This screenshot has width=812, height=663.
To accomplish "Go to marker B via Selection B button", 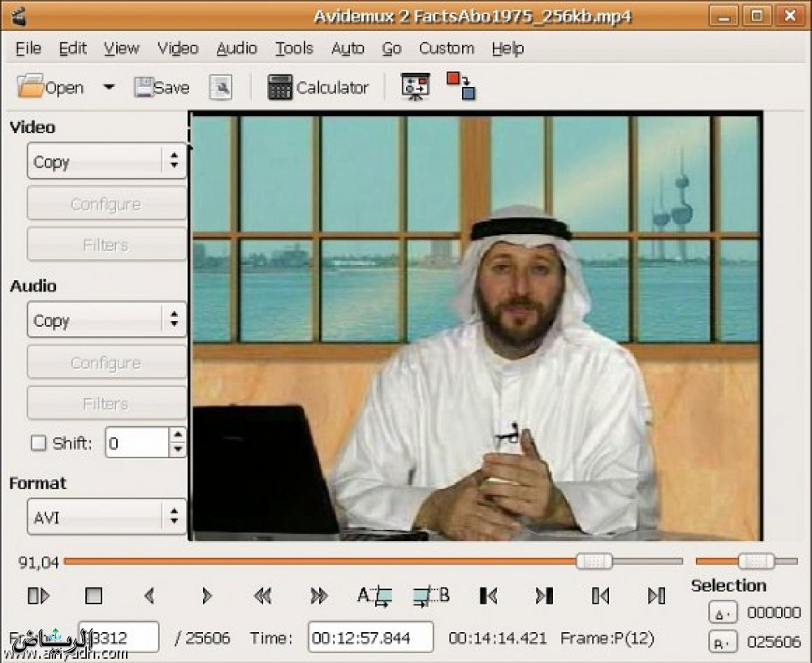I will (x=722, y=643).
